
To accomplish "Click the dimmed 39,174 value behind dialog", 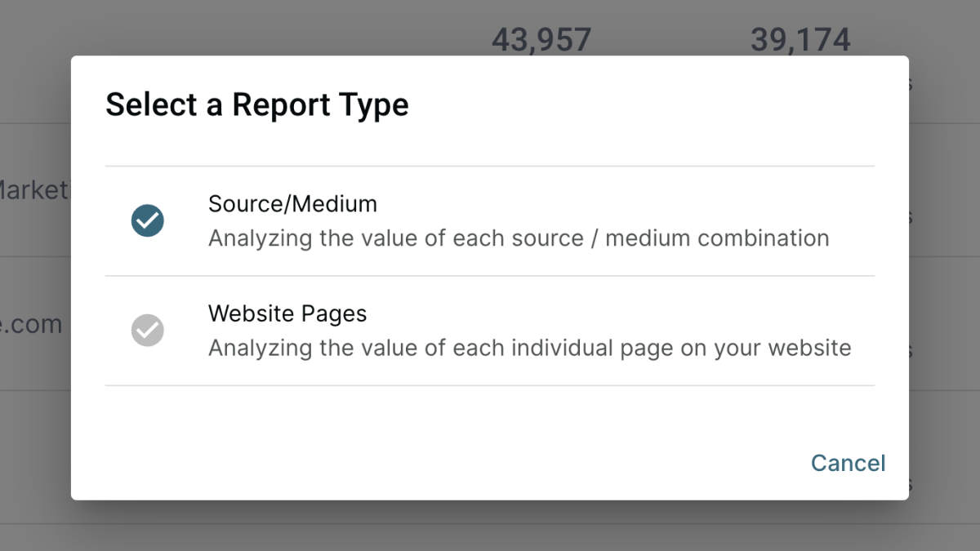I will tap(800, 39).
